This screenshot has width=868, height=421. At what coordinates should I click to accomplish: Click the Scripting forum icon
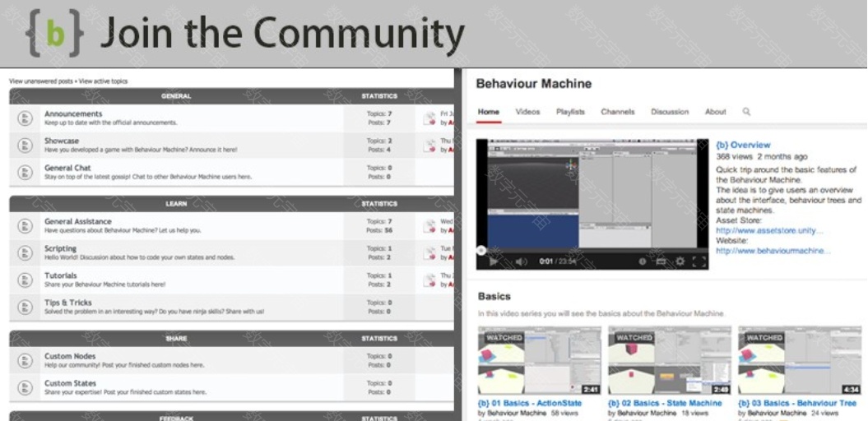point(24,252)
